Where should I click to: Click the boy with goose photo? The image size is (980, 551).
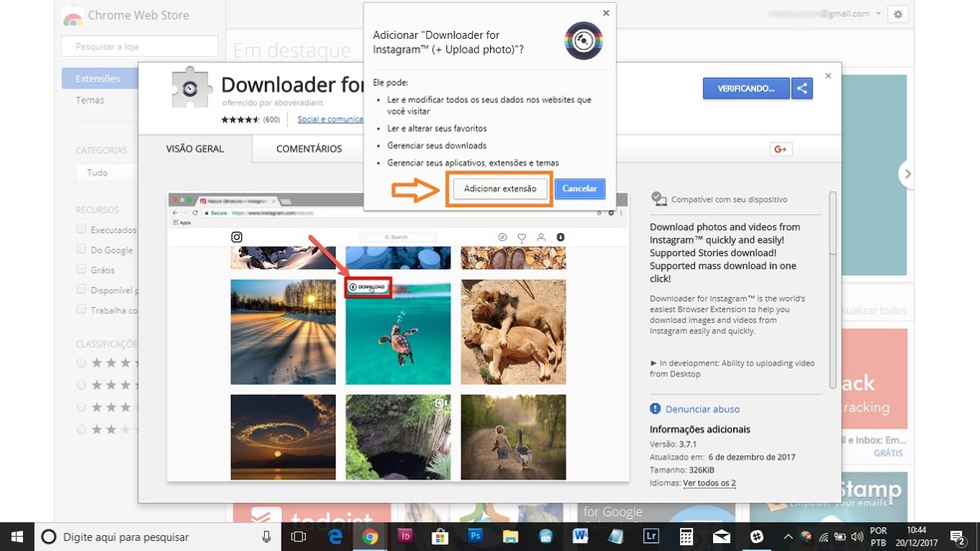tap(513, 437)
